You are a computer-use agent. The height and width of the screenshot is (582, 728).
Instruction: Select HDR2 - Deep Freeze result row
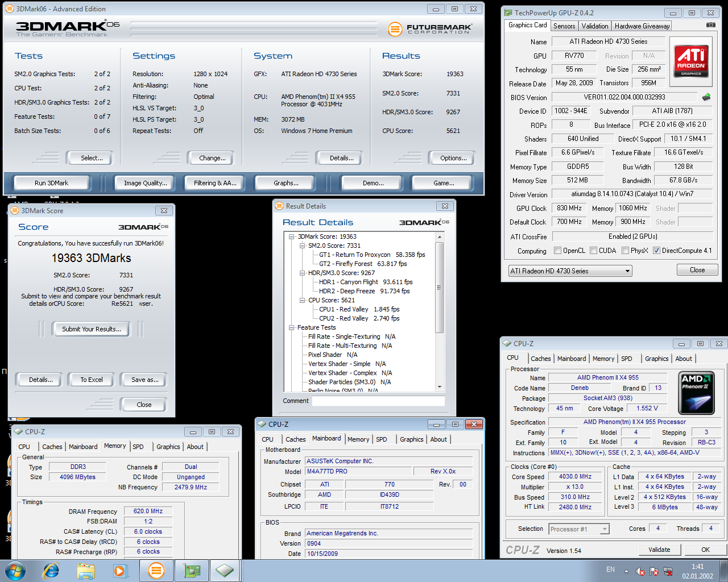click(365, 291)
